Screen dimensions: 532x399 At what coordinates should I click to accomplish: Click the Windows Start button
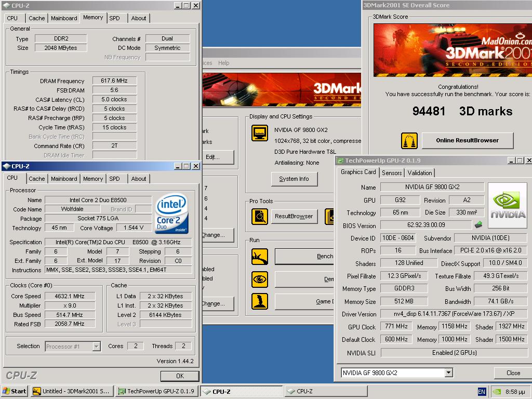pos(14,391)
